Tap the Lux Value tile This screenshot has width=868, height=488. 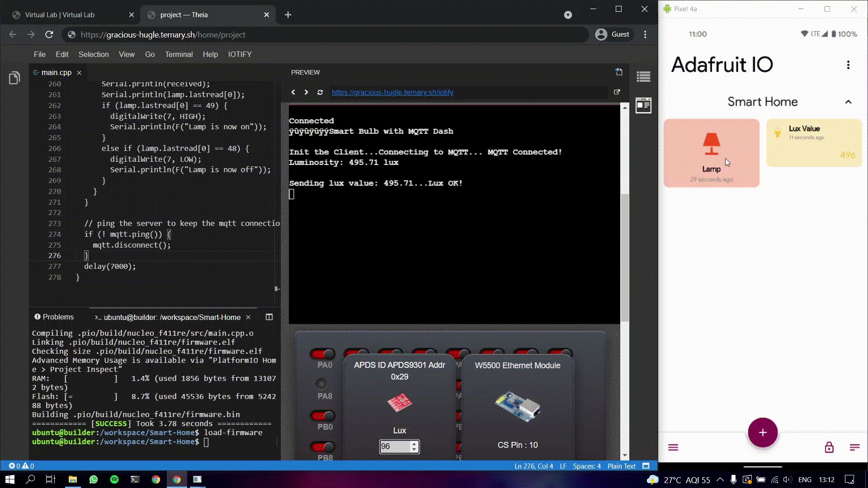click(x=814, y=143)
